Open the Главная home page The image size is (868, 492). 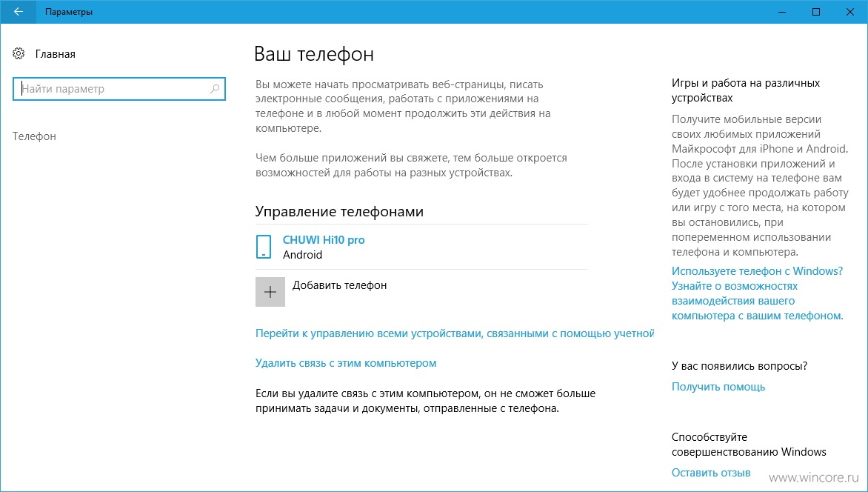click(x=56, y=54)
